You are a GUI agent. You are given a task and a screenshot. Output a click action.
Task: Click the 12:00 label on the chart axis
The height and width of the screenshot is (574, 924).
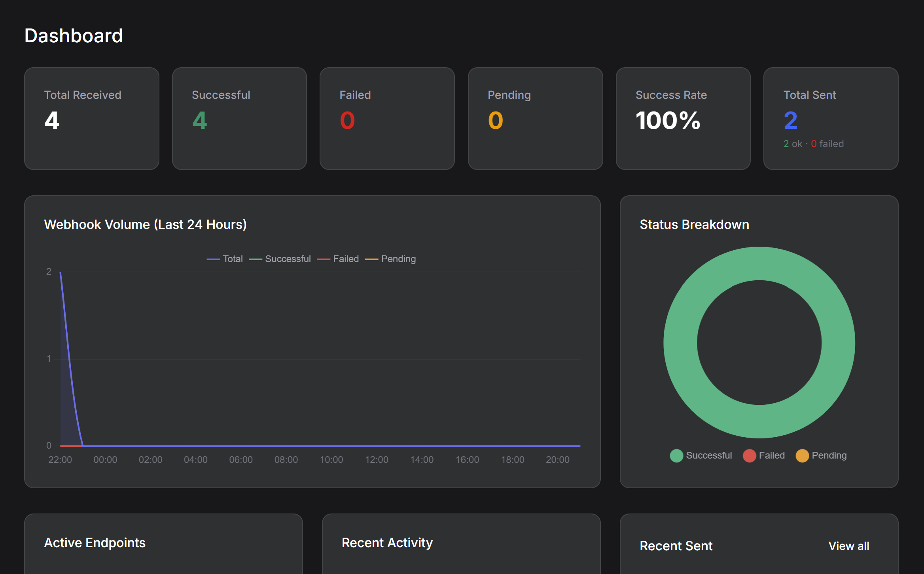[377, 459]
